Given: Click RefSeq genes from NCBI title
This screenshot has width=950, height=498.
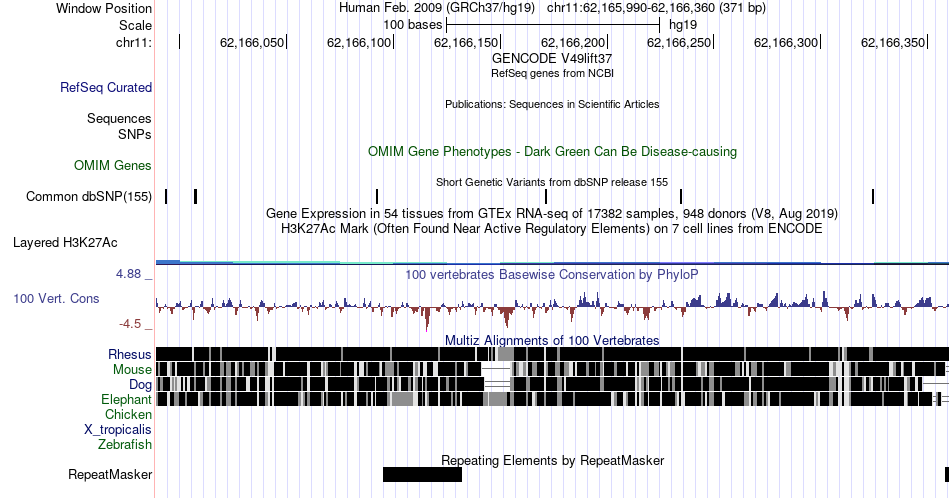Looking at the screenshot, I should pyautogui.click(x=552, y=73).
